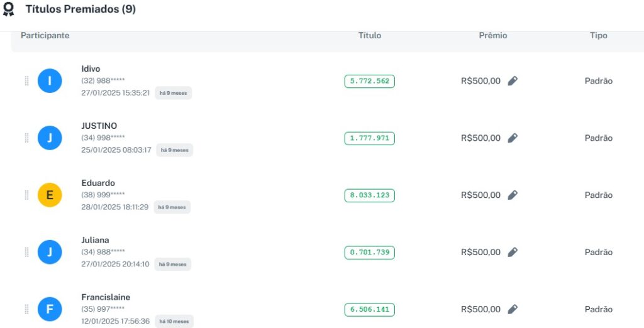Click pencil icon in JUSTINO's row
The height and width of the screenshot is (328, 644).
click(513, 138)
